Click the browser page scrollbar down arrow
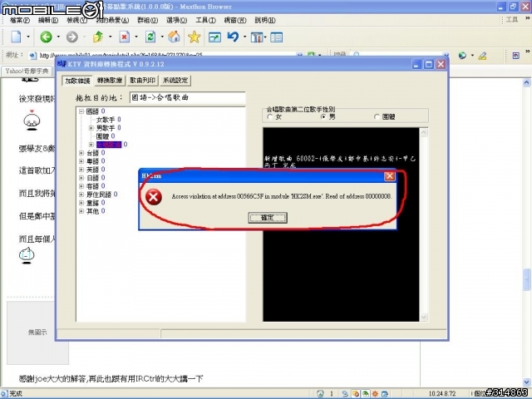Viewport: 532px width, 399px height. (x=526, y=382)
